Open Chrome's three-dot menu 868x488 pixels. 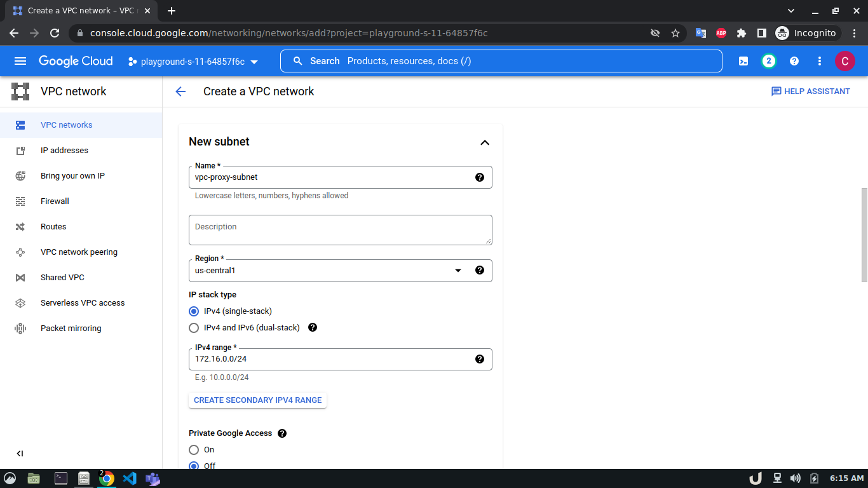(855, 33)
